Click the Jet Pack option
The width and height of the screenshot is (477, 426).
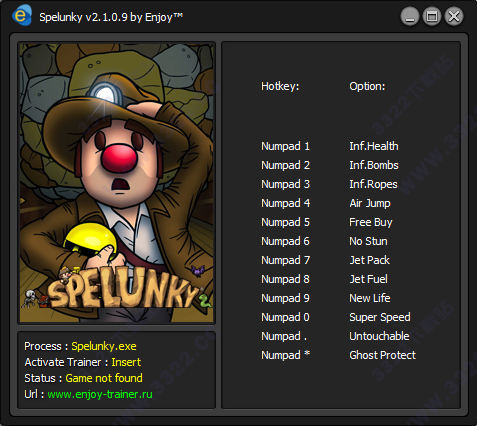(x=369, y=260)
